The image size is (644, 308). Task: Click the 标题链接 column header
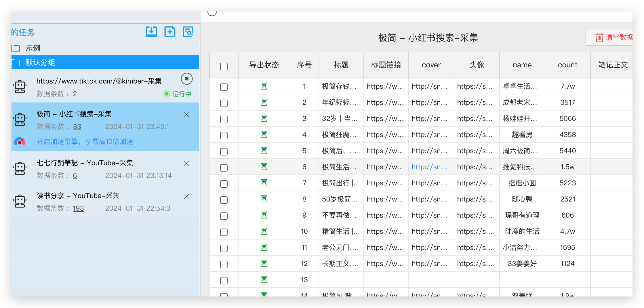pyautogui.click(x=386, y=65)
